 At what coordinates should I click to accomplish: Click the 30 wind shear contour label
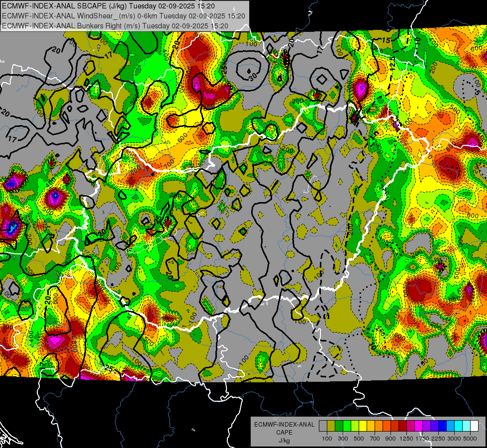[253, 77]
